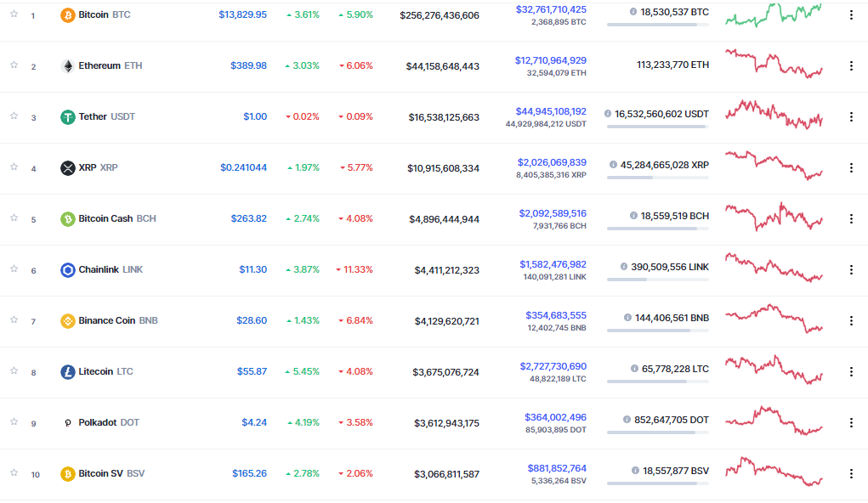Click the Binance Coin logo icon
868x503 pixels.
tap(67, 321)
